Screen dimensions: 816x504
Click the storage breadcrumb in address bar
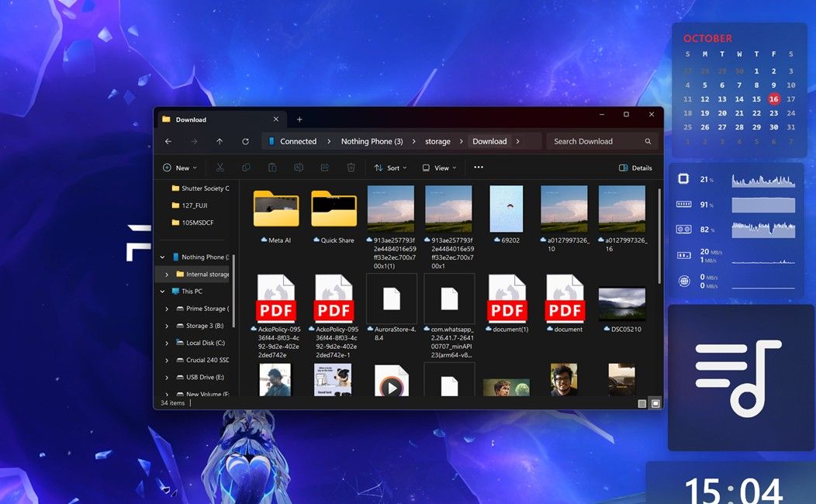pos(437,141)
